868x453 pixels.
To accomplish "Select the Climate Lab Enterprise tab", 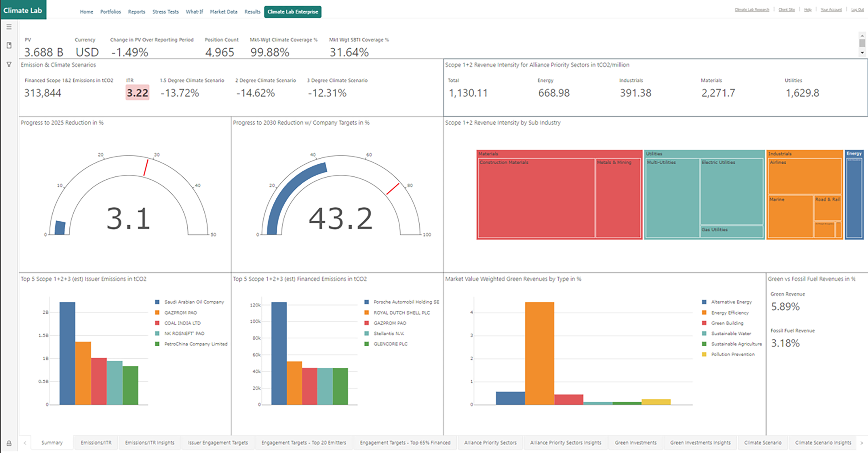I will (x=293, y=12).
